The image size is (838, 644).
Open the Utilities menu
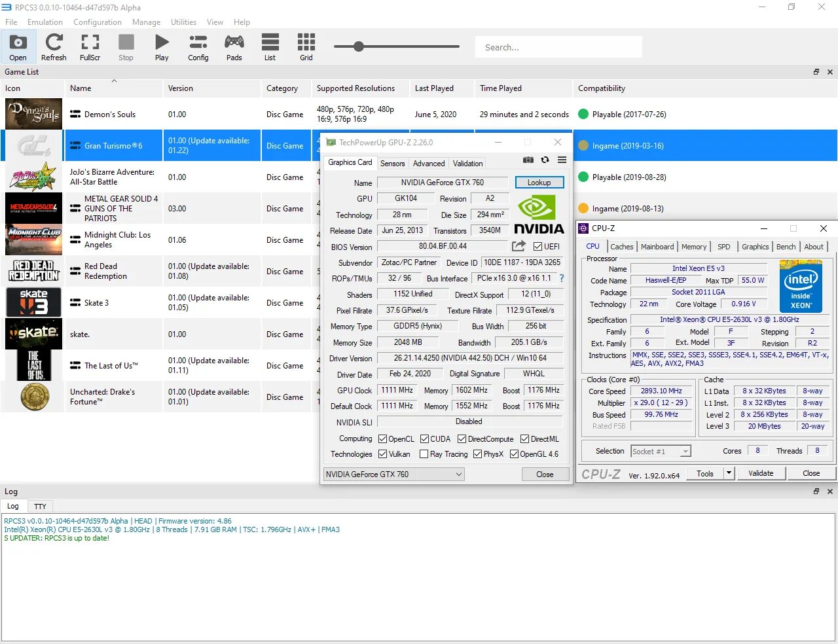183,22
